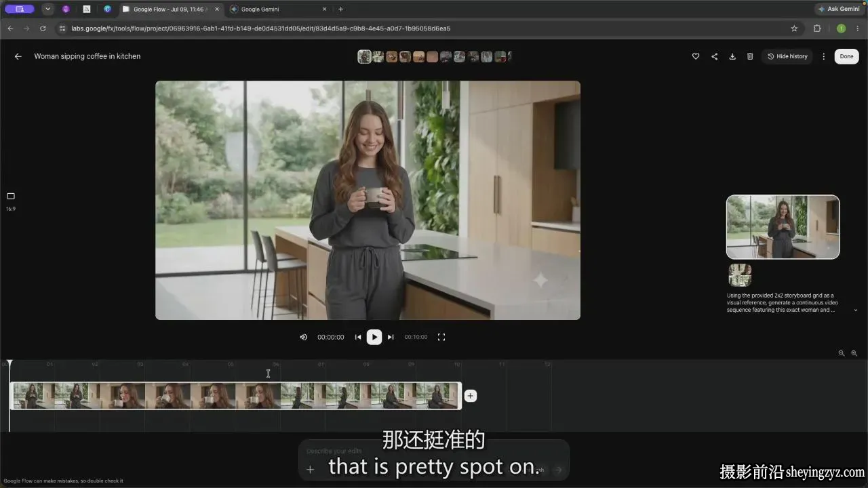Open the 16:9 aspect ratio selector
Image resolution: width=868 pixels, height=488 pixels.
[x=11, y=201]
